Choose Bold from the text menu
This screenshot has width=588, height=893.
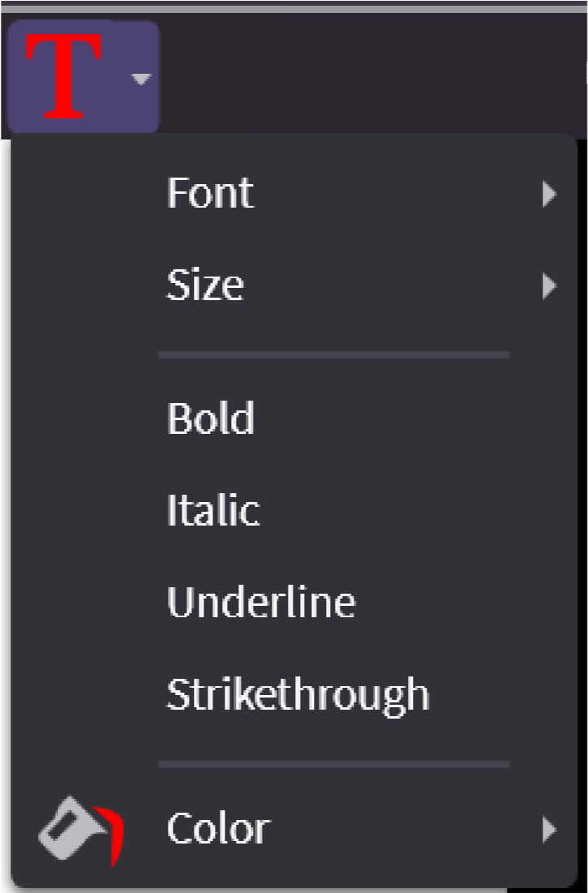(x=211, y=419)
